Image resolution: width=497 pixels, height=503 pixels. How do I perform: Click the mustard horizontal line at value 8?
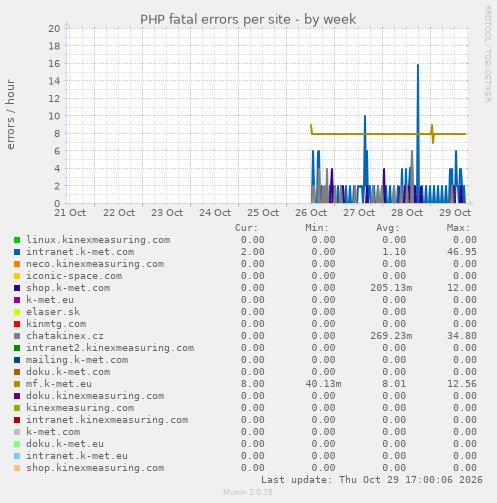388,134
